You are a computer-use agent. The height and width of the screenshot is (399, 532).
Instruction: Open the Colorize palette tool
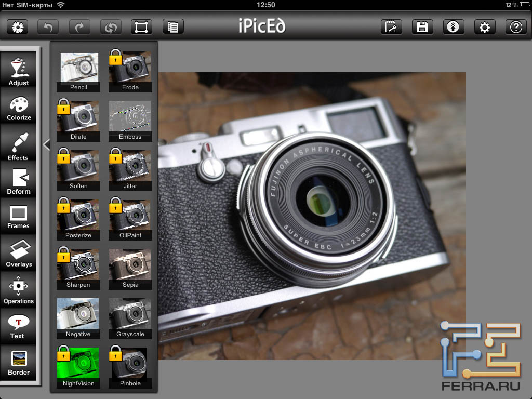19,108
